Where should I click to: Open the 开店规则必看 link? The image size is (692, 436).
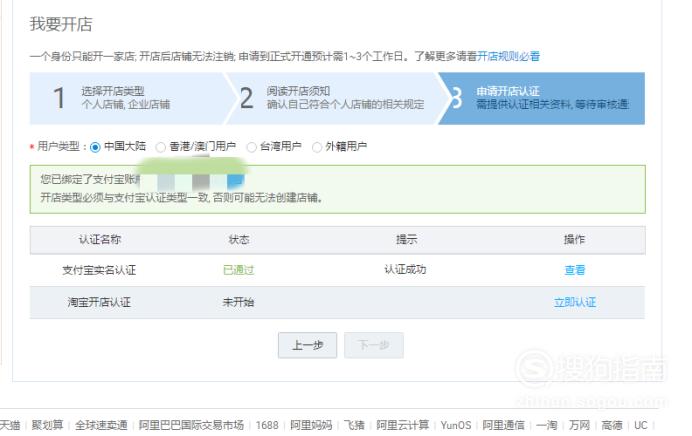point(508,56)
